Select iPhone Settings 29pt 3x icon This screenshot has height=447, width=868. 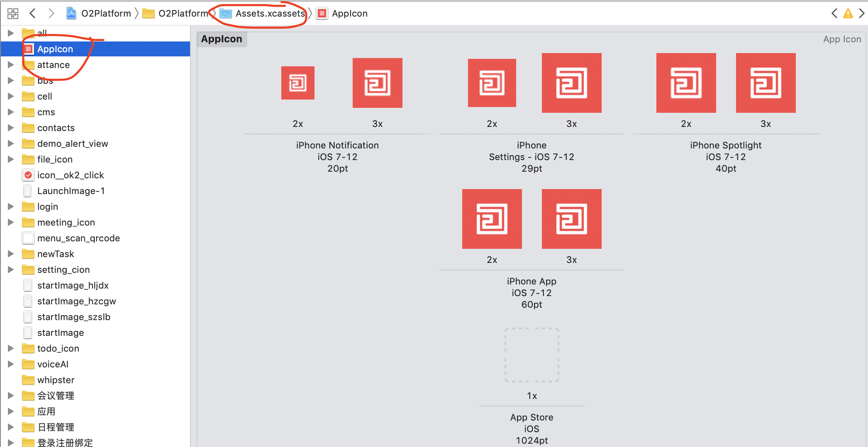(572, 83)
